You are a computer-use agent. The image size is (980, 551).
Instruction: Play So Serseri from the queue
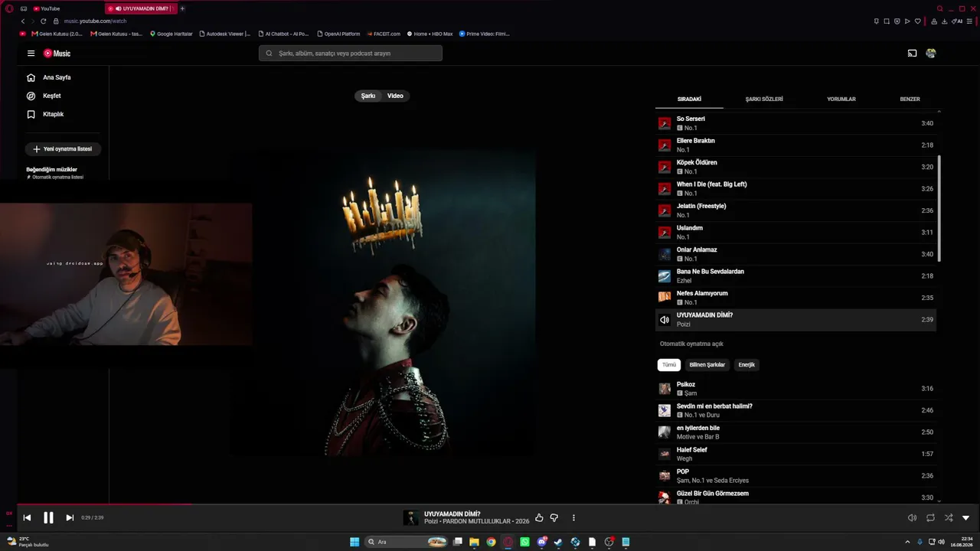coord(795,123)
